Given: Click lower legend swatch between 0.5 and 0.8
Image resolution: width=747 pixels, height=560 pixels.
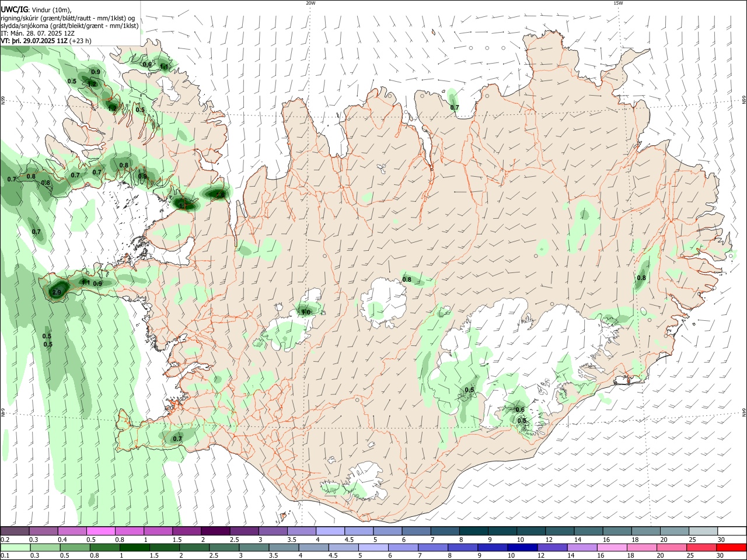Looking at the screenshot, I should (75, 547).
